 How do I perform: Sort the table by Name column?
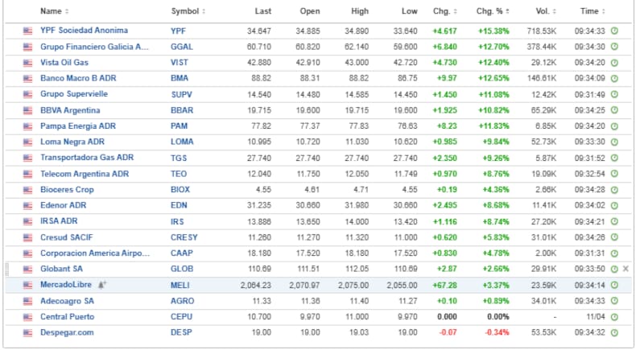[x=54, y=11]
